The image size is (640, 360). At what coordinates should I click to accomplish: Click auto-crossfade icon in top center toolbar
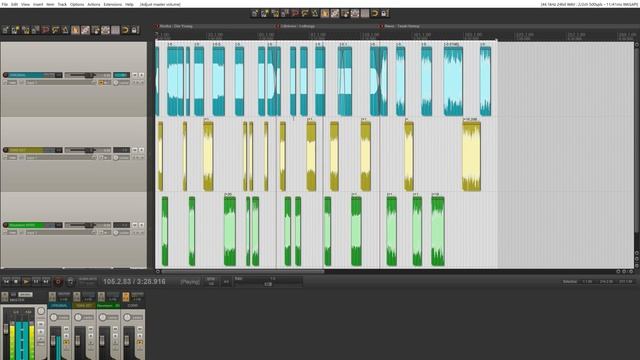tap(325, 13)
